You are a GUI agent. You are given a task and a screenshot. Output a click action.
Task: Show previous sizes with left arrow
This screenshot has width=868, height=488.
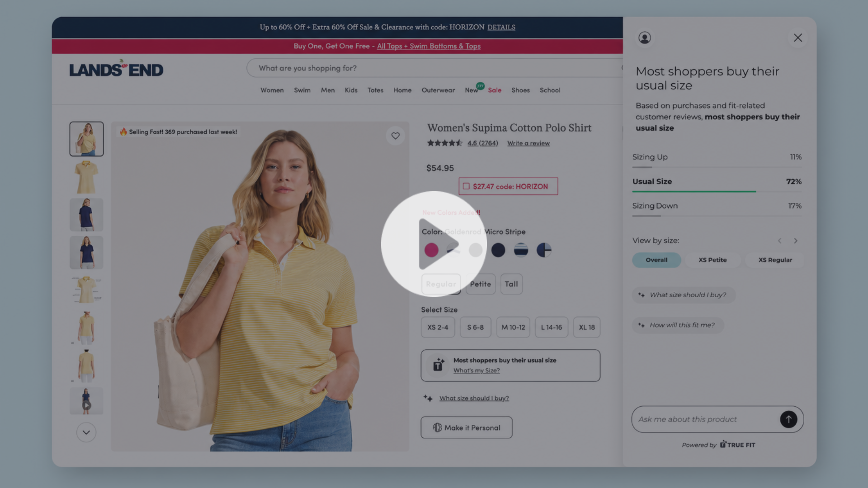779,241
